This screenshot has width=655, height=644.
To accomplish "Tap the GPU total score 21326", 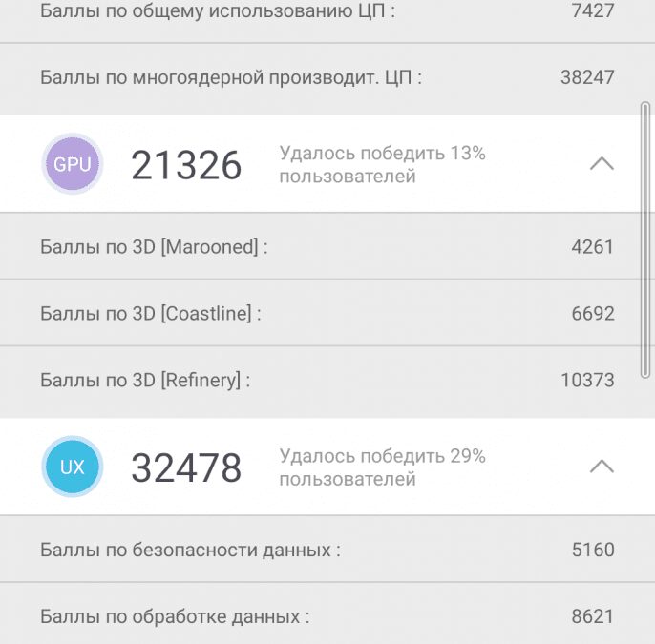I will (x=186, y=165).
